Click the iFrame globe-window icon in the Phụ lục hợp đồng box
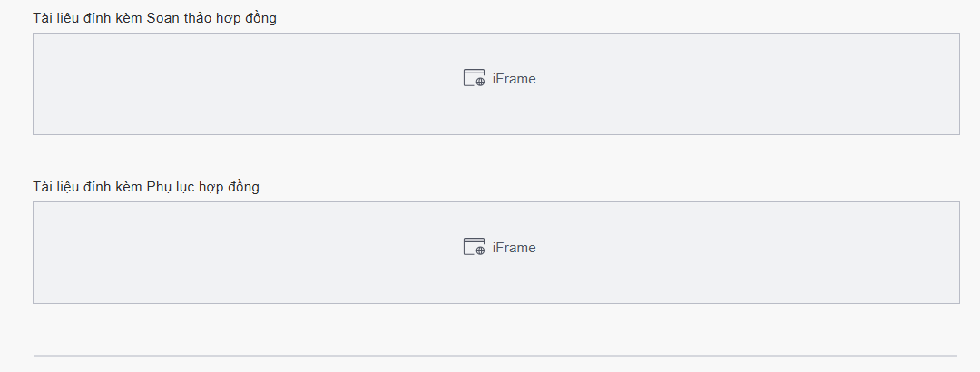 pyautogui.click(x=474, y=247)
